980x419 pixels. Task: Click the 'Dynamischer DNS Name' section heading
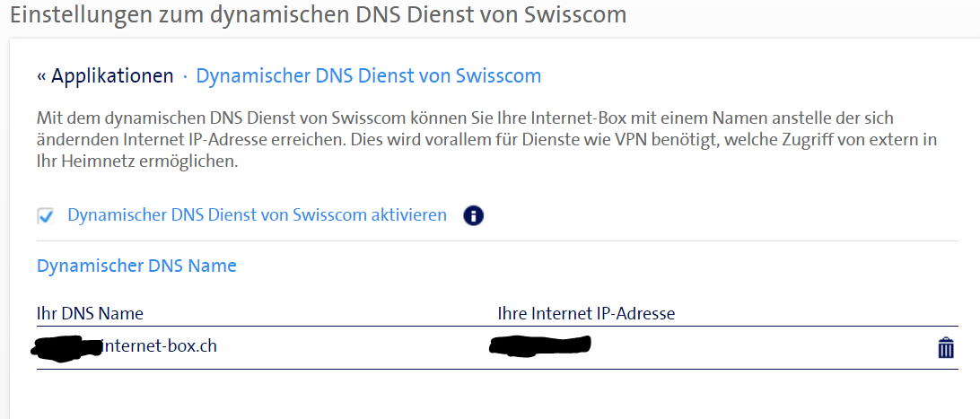136,266
